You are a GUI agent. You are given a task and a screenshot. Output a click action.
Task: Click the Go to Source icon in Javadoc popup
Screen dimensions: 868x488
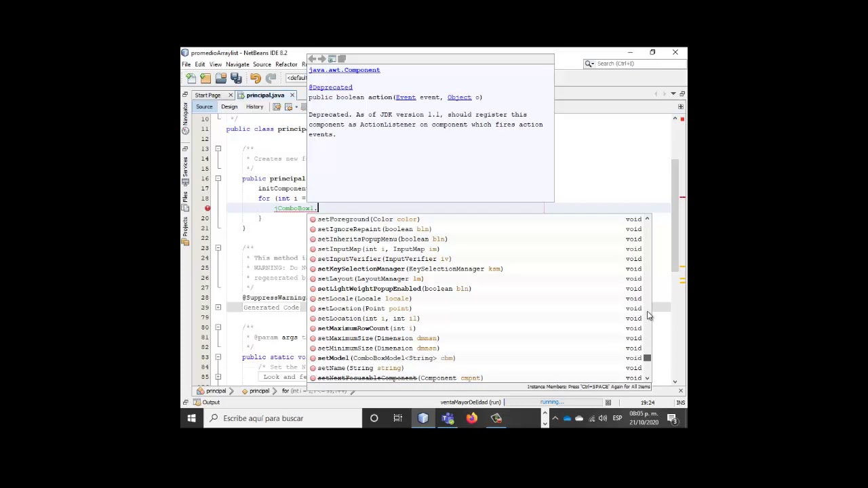point(342,59)
